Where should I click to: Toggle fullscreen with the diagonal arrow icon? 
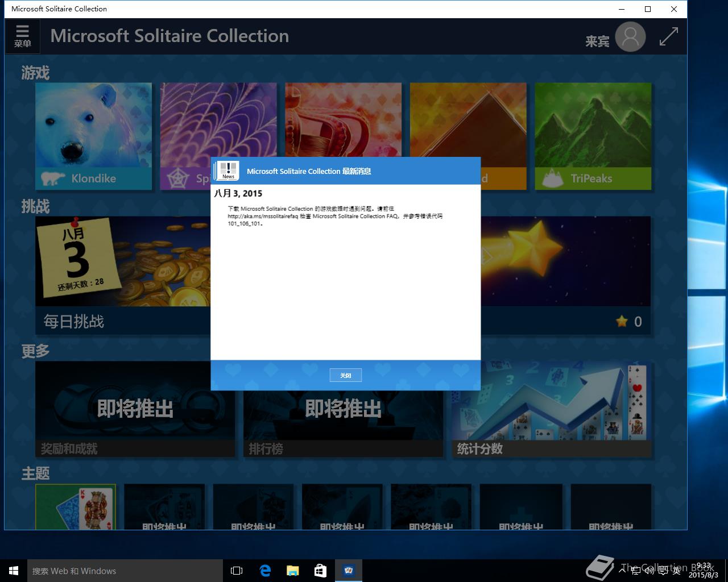click(x=668, y=37)
